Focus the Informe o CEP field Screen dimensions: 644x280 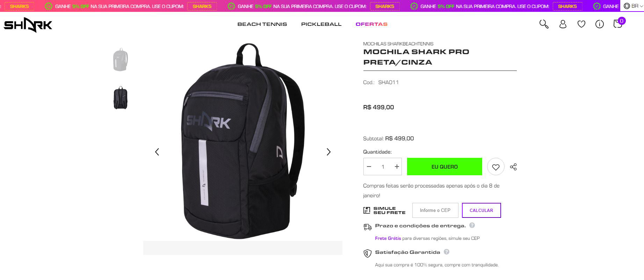coord(435,210)
